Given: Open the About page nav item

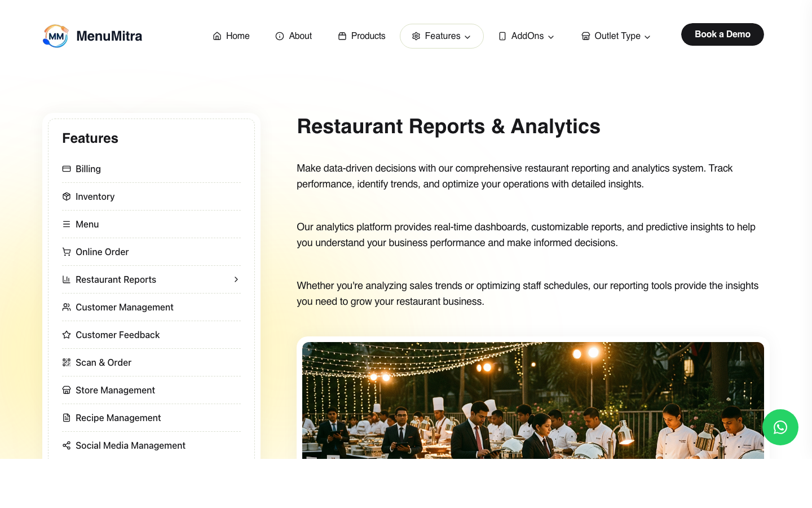Looking at the screenshot, I should 294,36.
